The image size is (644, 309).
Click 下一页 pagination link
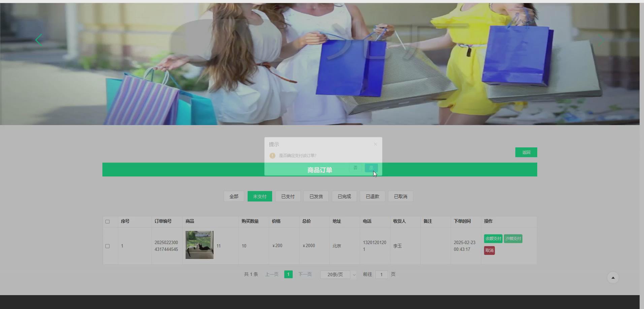pos(305,274)
